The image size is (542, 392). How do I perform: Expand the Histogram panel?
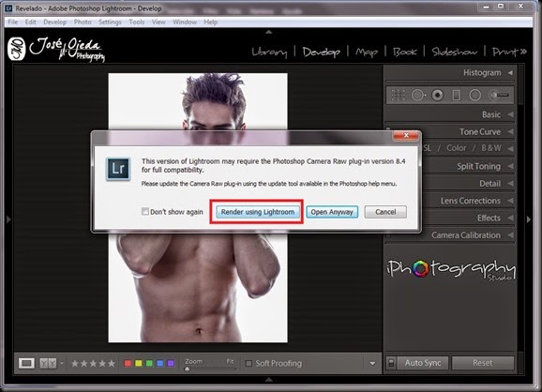coord(510,72)
